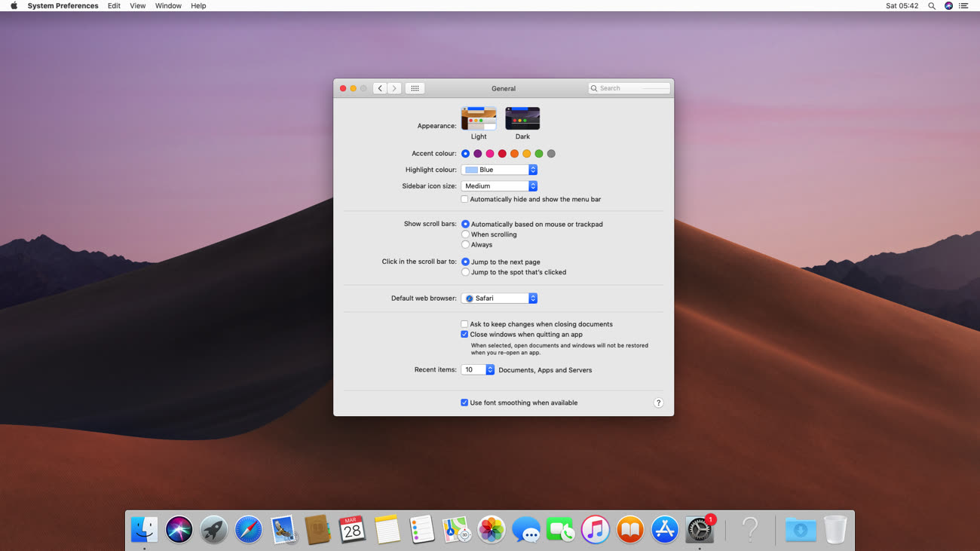Open the App Store in Dock
The image size is (980, 551).
point(664,530)
